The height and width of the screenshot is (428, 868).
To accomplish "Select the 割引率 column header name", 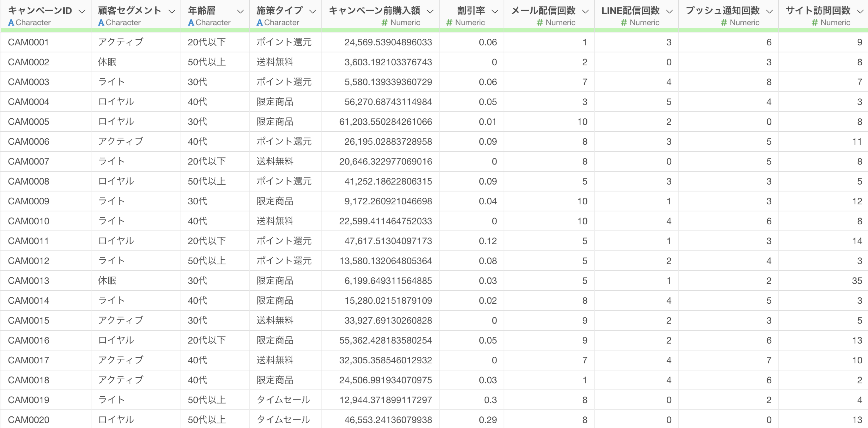I will point(471,11).
